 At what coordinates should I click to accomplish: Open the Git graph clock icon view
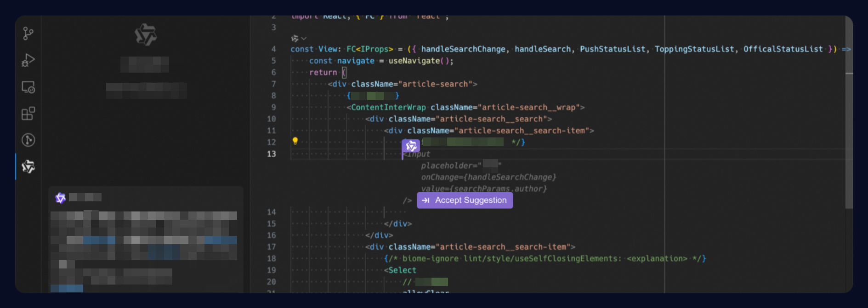28,140
